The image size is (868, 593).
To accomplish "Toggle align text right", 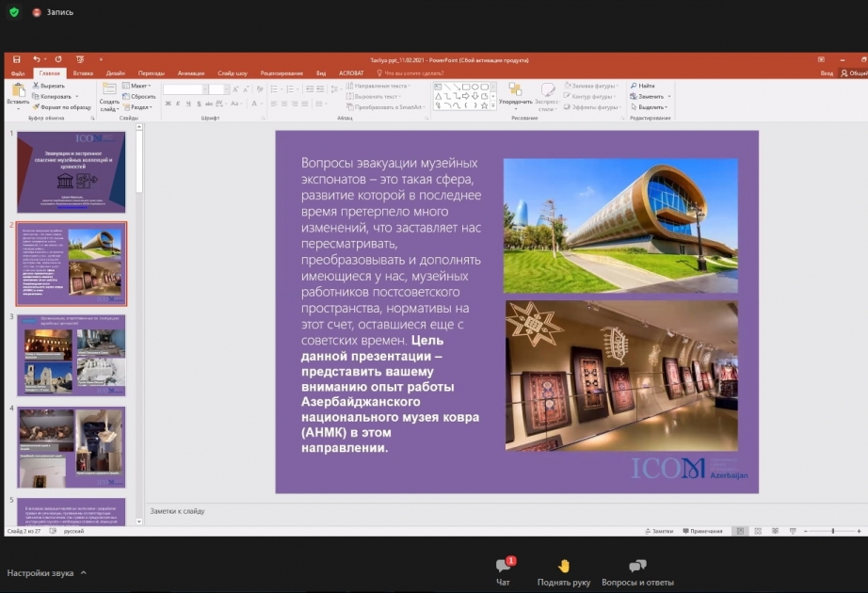I will [x=295, y=104].
